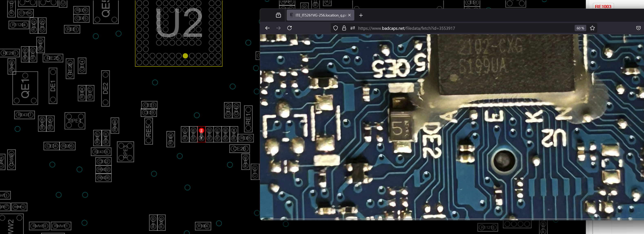The width and height of the screenshot is (644, 234).
Task: Open Firefox View from the tab bar
Action: coord(278,15)
